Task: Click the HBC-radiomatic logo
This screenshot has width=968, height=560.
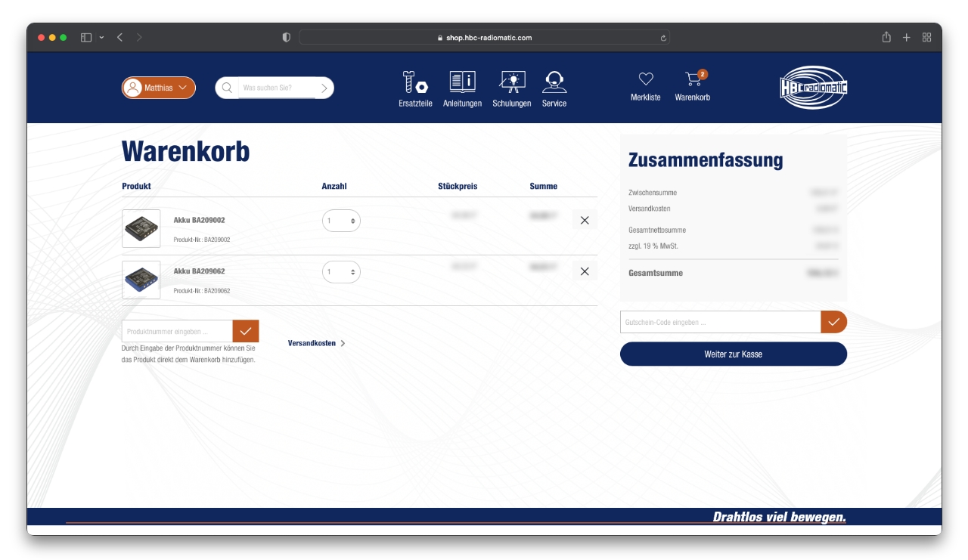Action: point(813,88)
